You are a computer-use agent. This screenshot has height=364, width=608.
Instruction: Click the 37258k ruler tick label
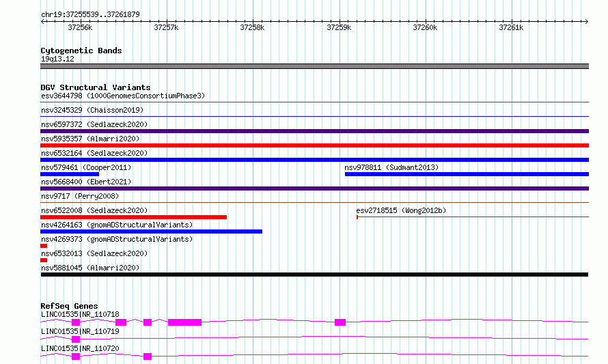[x=252, y=27]
